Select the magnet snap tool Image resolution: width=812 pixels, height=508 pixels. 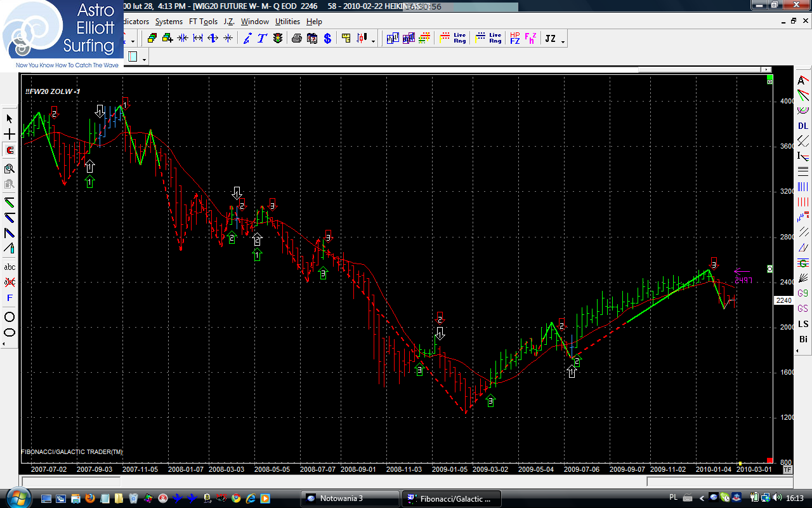pyautogui.click(x=10, y=150)
